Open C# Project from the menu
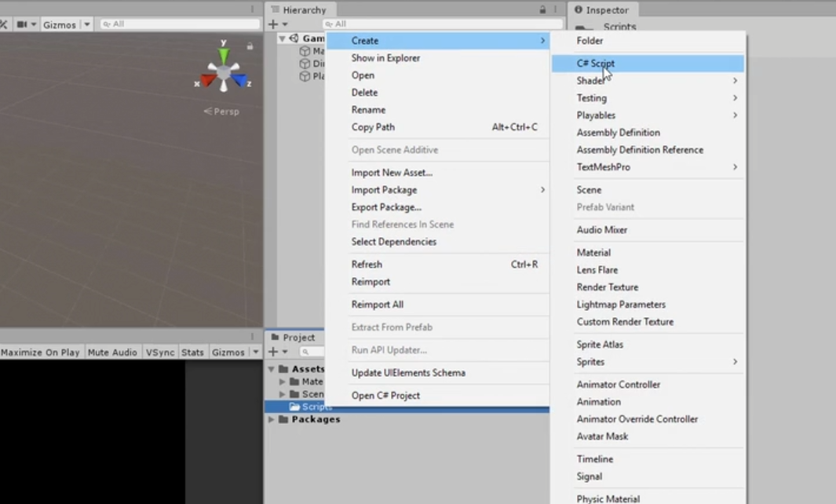The image size is (836, 504). [x=385, y=395]
